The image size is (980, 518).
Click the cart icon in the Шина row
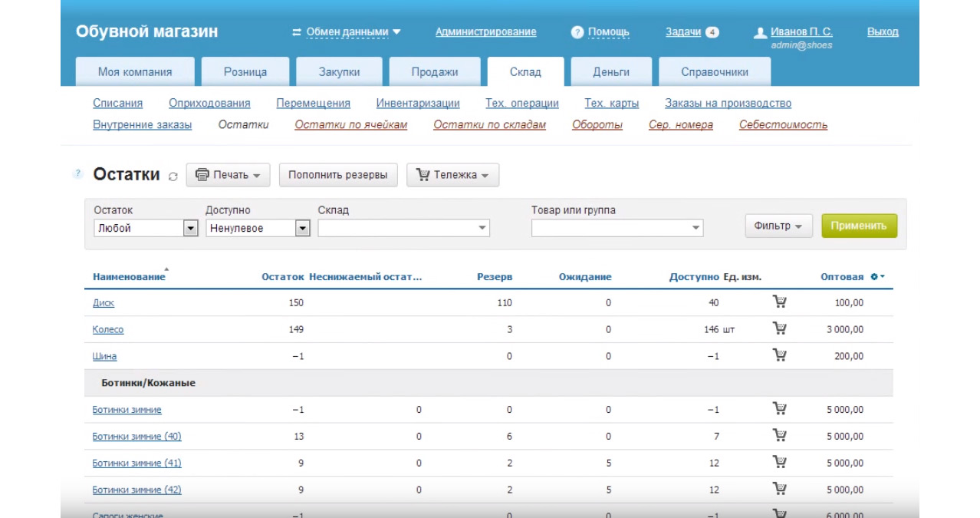coord(779,355)
